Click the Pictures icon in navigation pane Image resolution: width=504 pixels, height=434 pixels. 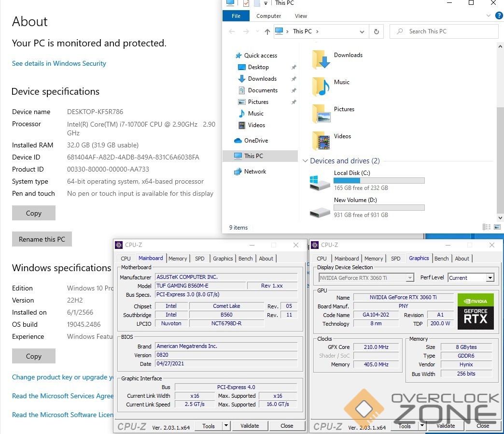(242, 101)
